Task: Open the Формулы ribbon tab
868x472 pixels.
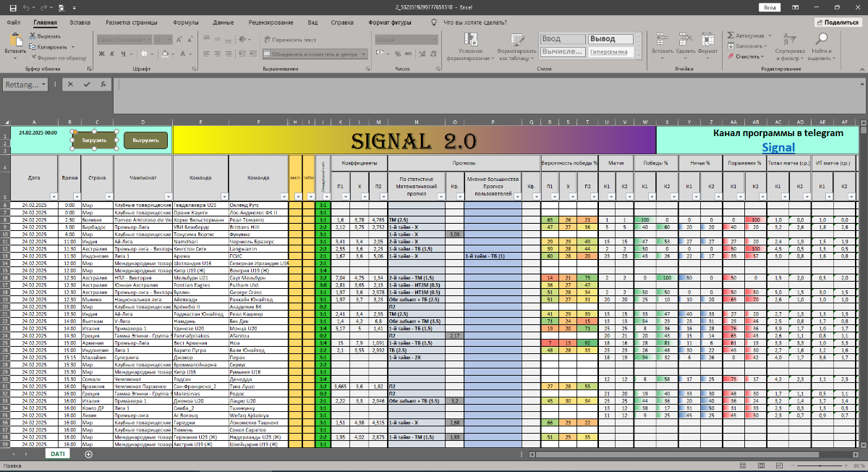Action: tap(186, 22)
